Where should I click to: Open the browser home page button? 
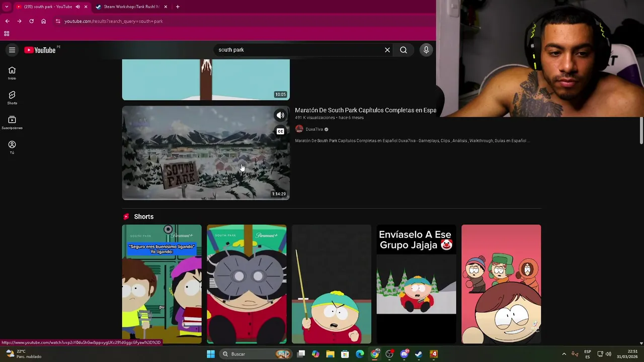[x=43, y=21]
